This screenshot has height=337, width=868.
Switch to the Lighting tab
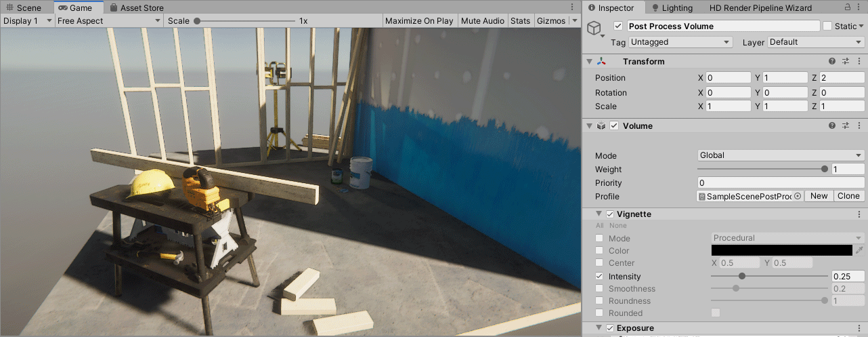point(672,8)
